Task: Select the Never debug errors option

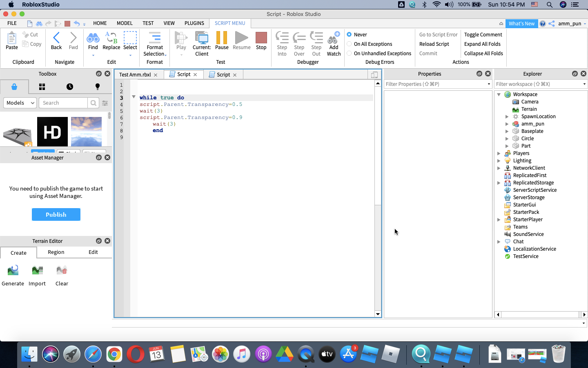Action: [349, 34]
